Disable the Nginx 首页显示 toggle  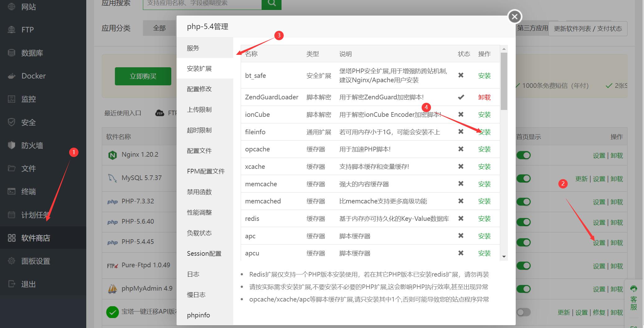523,155
